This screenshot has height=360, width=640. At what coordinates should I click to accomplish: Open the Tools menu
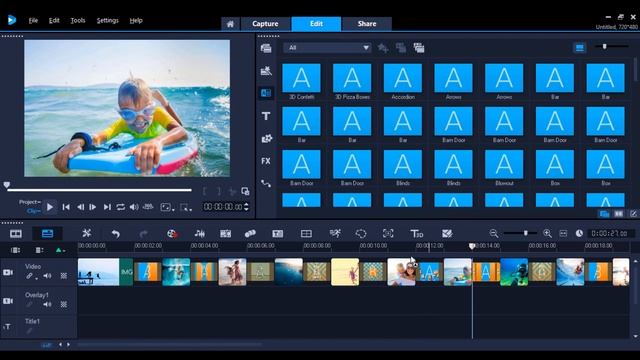pos(78,20)
